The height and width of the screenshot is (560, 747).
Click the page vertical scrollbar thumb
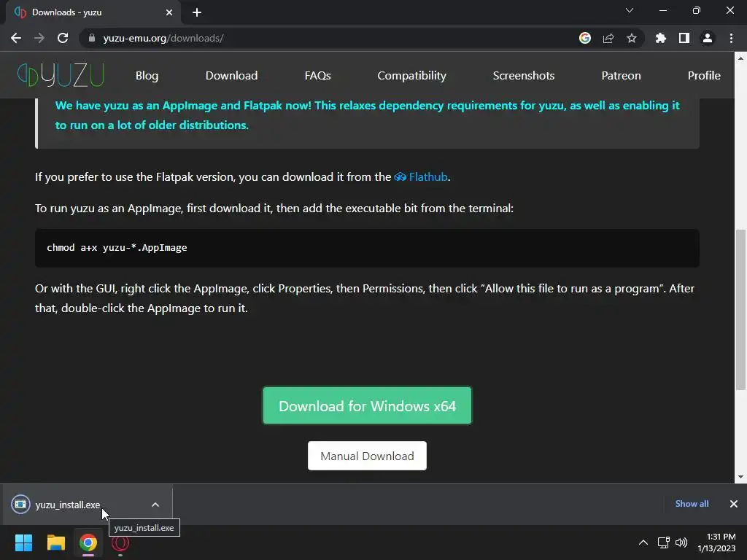point(740,309)
